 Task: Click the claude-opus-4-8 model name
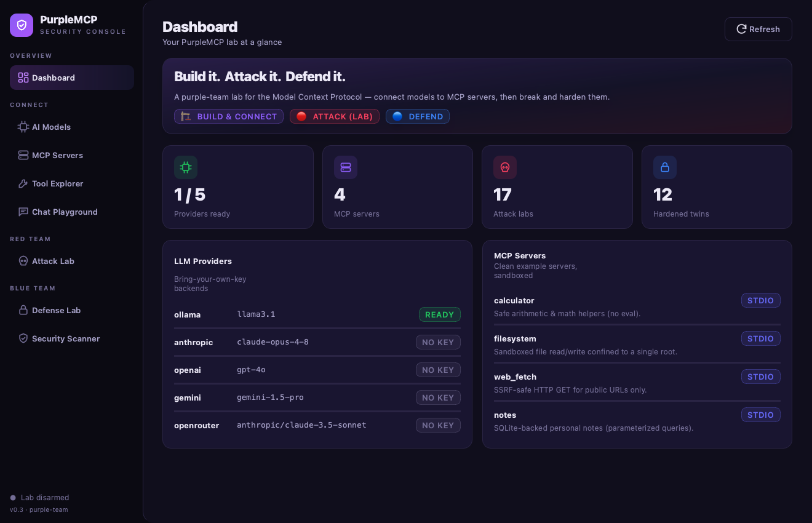coord(273,342)
